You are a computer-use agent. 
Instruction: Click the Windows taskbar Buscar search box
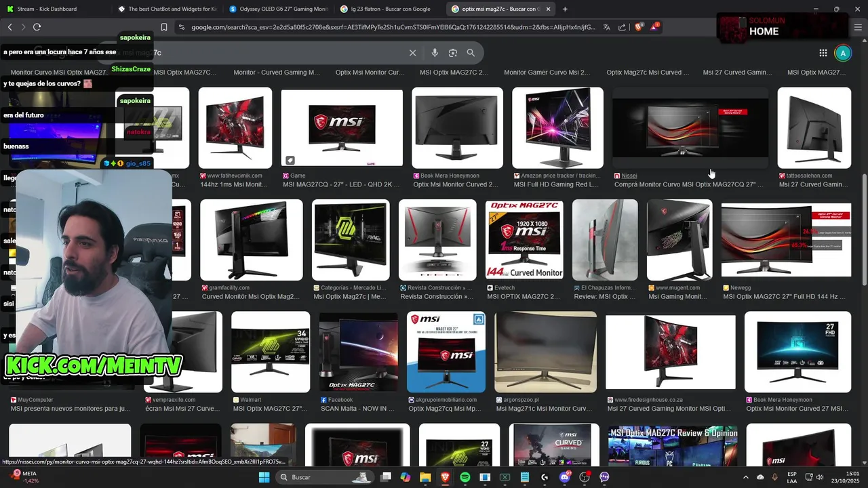click(324, 477)
